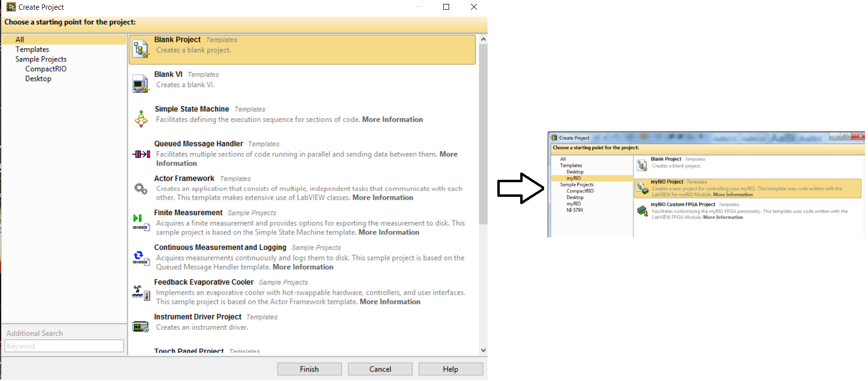
Task: Select Sample Projects in small window tree
Action: [x=577, y=185]
